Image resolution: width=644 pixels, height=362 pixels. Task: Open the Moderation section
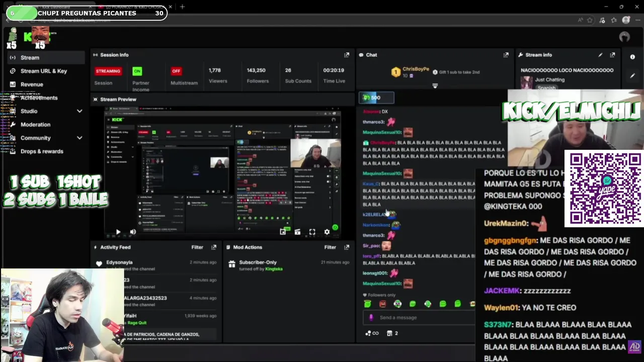[x=35, y=125]
